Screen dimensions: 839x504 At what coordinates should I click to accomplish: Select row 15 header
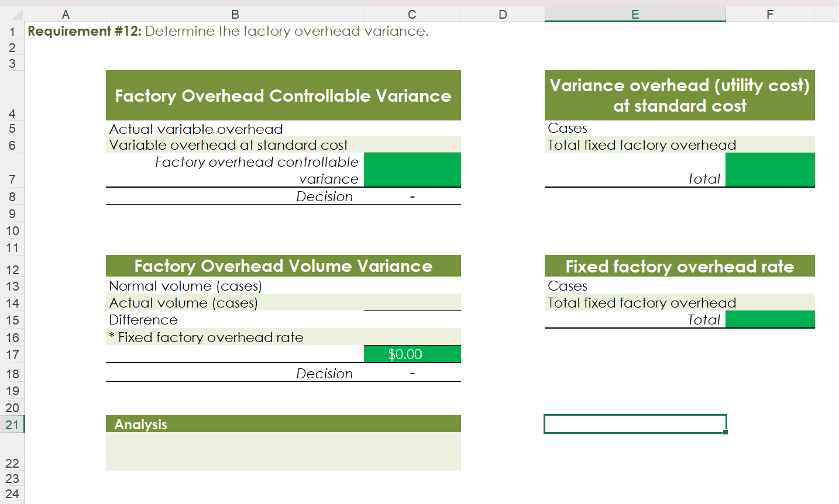pyautogui.click(x=12, y=320)
